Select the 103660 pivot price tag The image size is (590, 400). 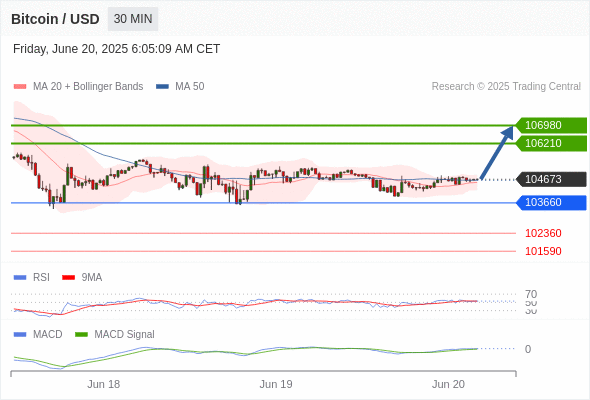(x=551, y=202)
